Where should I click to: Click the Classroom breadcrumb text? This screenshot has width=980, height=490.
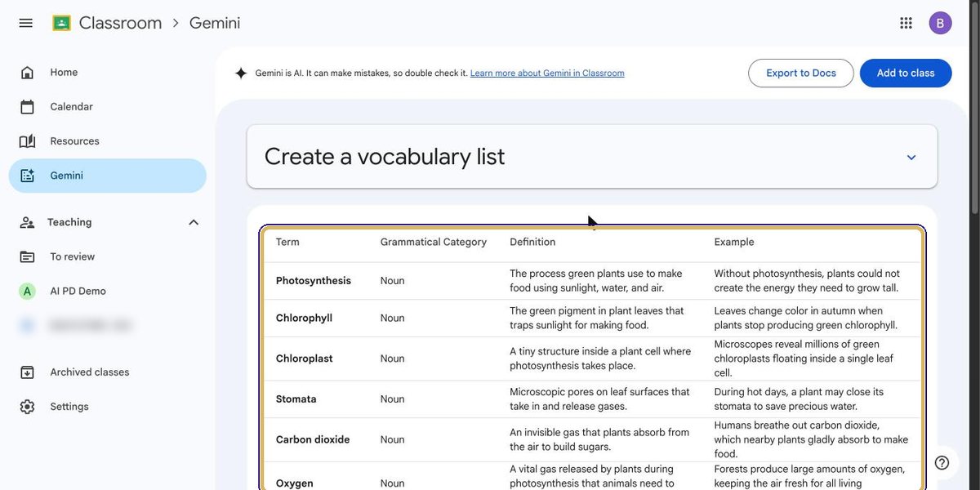pyautogui.click(x=120, y=23)
